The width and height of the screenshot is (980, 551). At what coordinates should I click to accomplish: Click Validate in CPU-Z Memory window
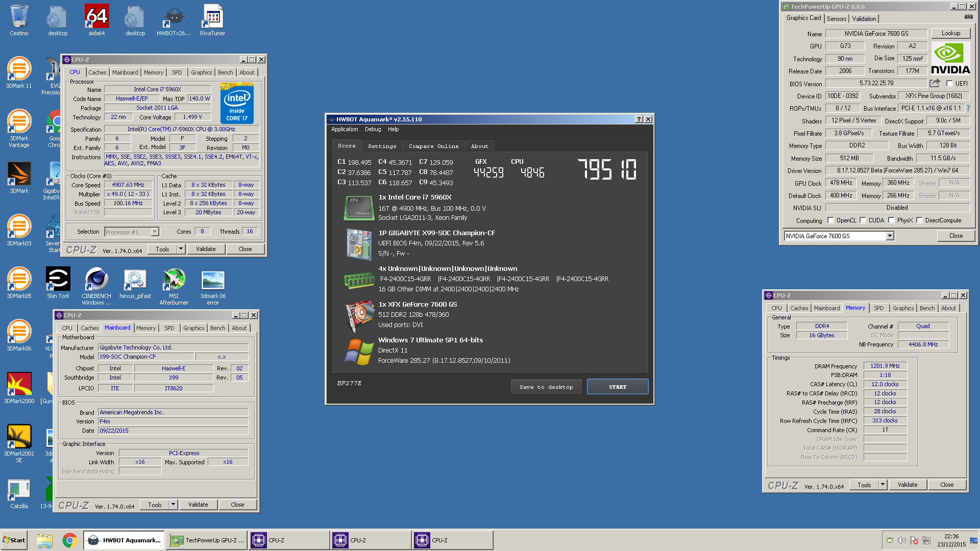pyautogui.click(x=908, y=485)
